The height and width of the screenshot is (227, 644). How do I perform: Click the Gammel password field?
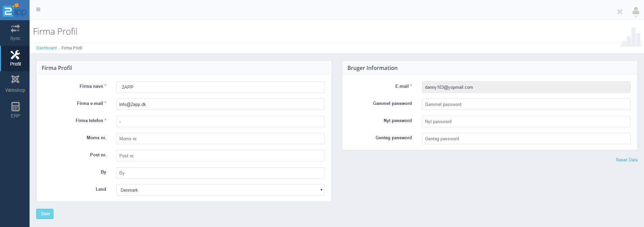pos(526,104)
